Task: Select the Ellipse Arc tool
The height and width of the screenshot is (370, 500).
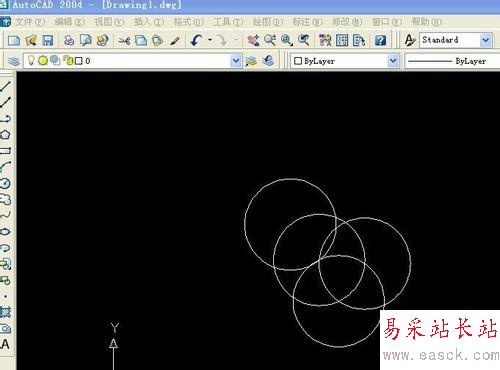Action: click(x=5, y=248)
